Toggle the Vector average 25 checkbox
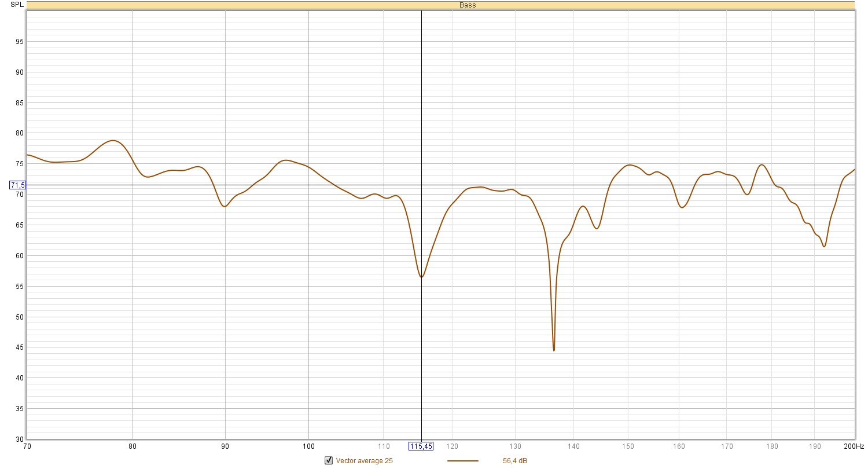The height and width of the screenshot is (469, 868). coord(329,461)
